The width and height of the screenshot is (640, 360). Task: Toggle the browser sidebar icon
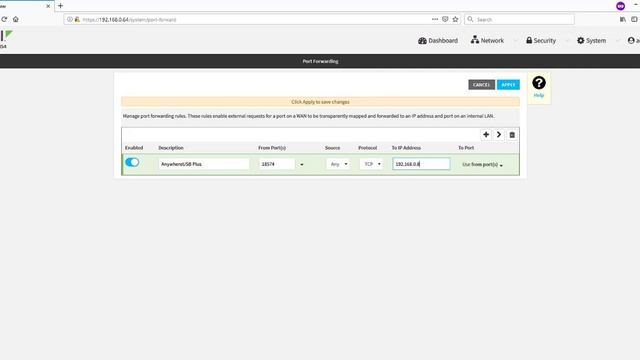(x=634, y=19)
